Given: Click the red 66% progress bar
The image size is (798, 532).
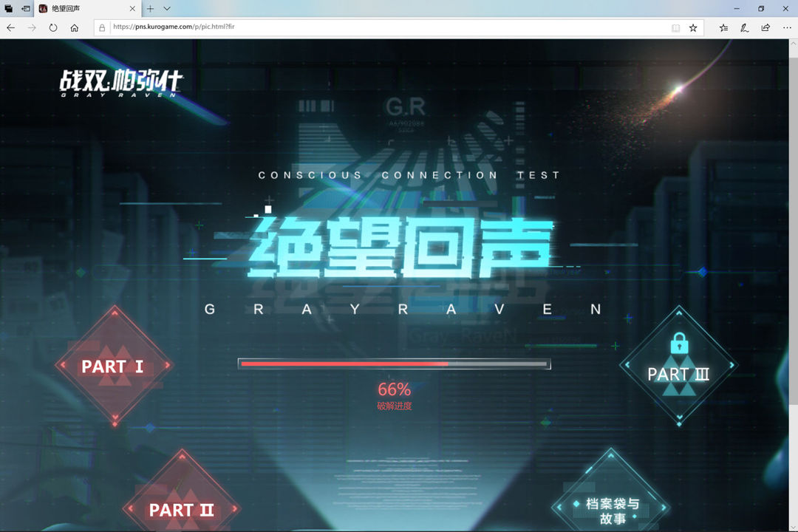Looking at the screenshot, I should tap(394, 364).
